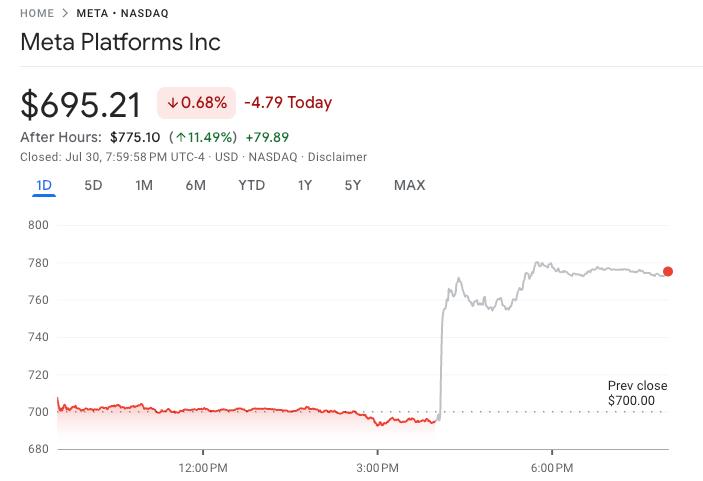Show the MAX history range
The image size is (703, 481).
click(409, 185)
